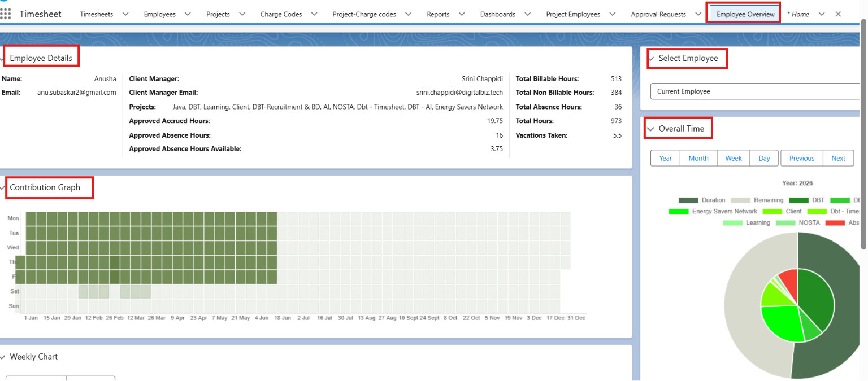Expand the Reports tab dropdown chevron
The image size is (868, 381).
point(462,14)
